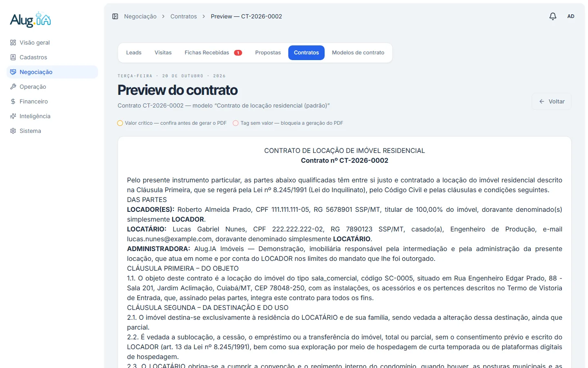Screen dimensions: 588x368
Task: Click the red badge on Fichas Recebidas
Action: [238, 53]
